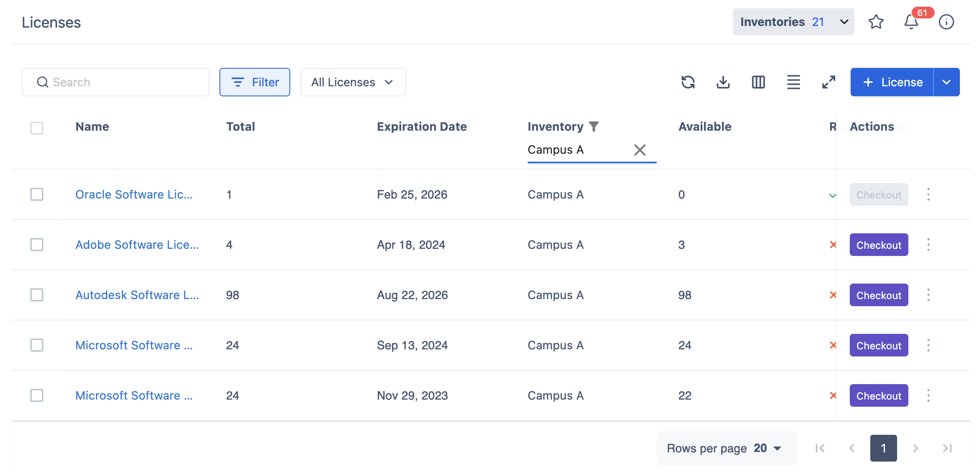The width and height of the screenshot is (980, 475).
Task: Open notifications bell
Action: pyautogui.click(x=911, y=22)
